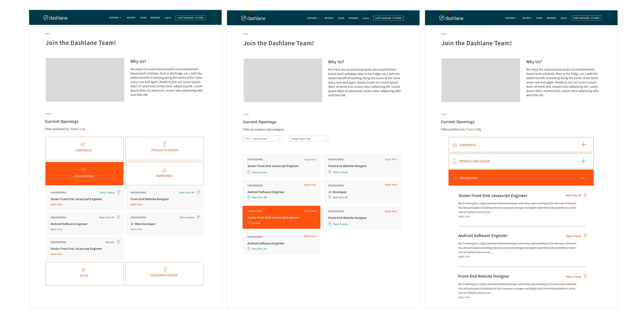Viewport: 644px width, 318px height.
Task: Click the pin icon on the Jr. Developer card
Action: click(x=330, y=197)
